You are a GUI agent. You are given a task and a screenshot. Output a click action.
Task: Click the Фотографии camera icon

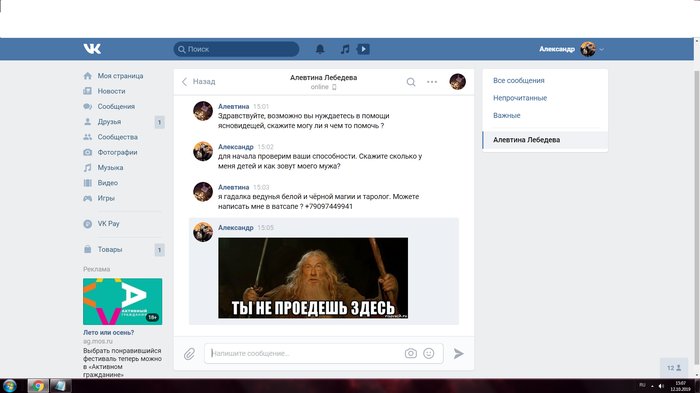(88, 152)
